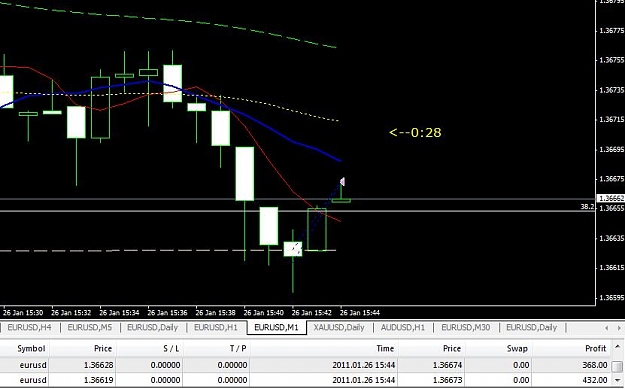Switch to the EURUSD,H1 chart tab
The image size is (625, 389).
[216, 328]
